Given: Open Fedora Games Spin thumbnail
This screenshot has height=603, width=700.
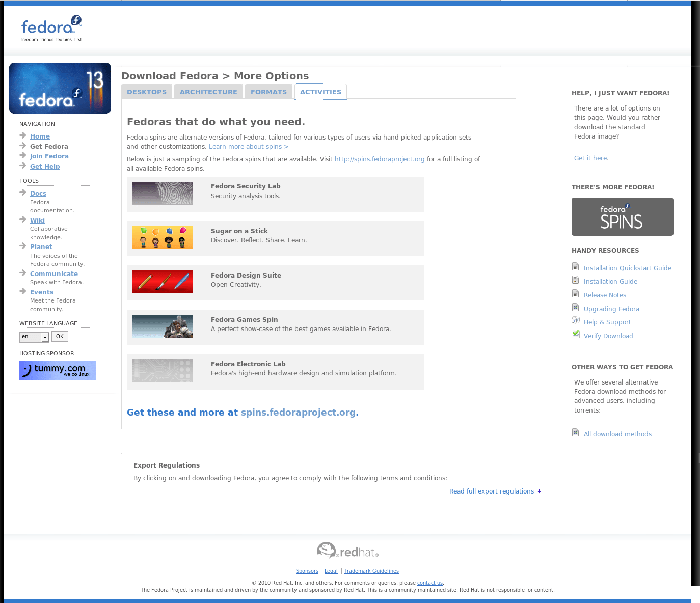Looking at the screenshot, I should tap(163, 326).
